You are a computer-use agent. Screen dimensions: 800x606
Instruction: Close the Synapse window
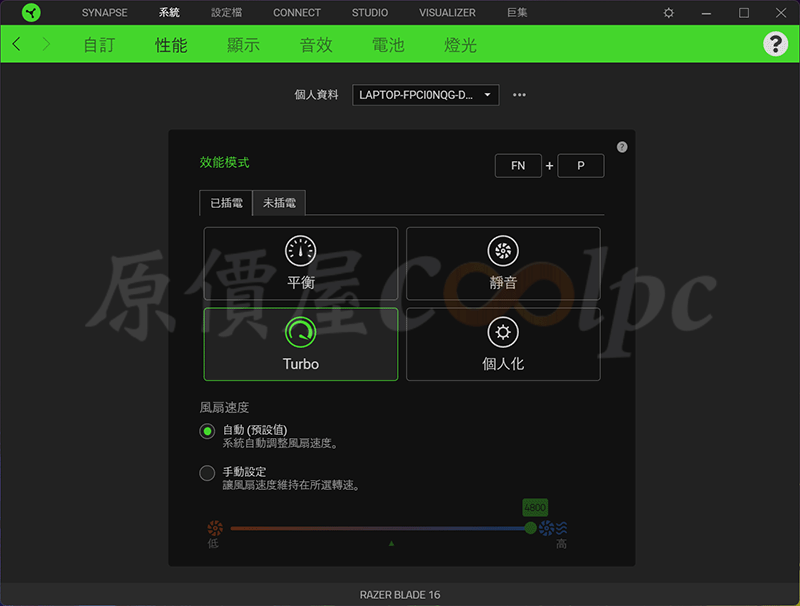[781, 13]
